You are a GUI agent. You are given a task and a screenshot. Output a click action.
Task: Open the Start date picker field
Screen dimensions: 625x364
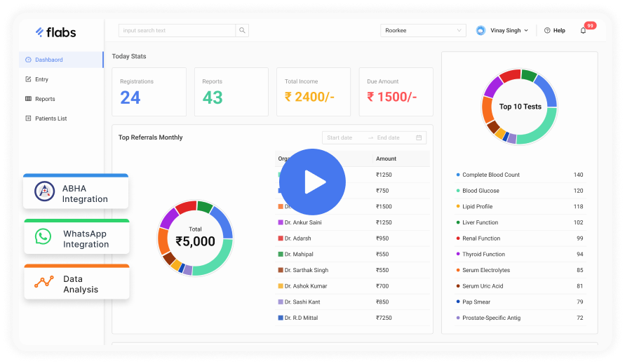point(345,137)
